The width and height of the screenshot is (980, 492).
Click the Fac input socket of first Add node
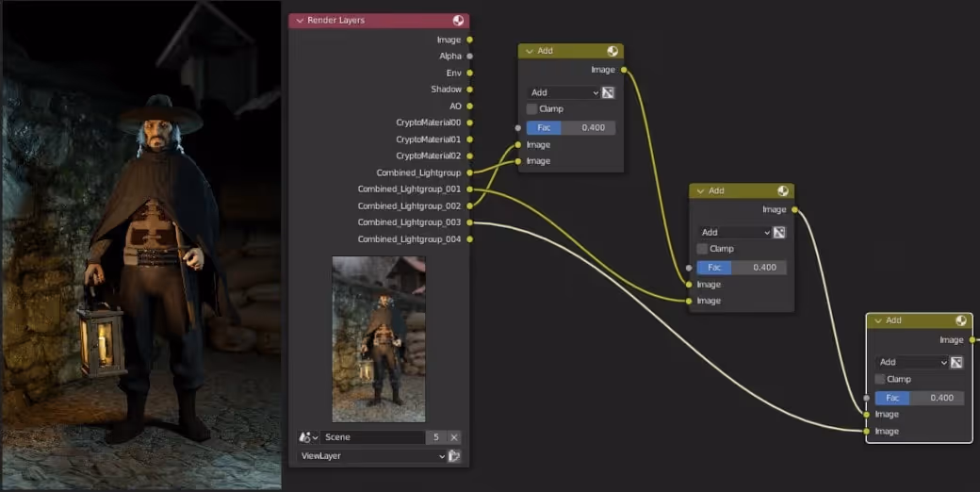click(x=518, y=128)
